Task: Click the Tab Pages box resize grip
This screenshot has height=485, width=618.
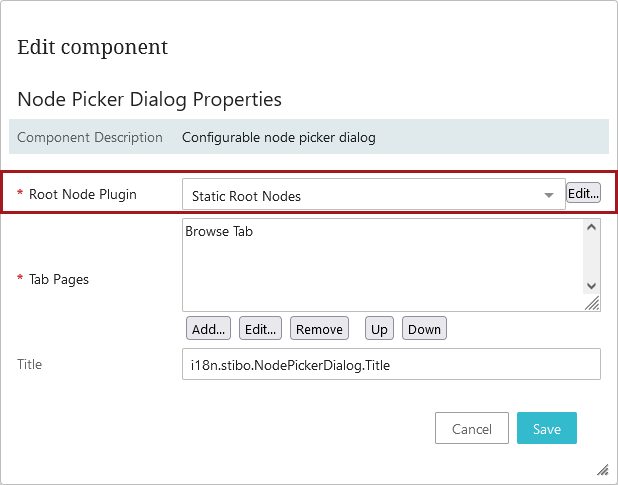Action: [591, 303]
